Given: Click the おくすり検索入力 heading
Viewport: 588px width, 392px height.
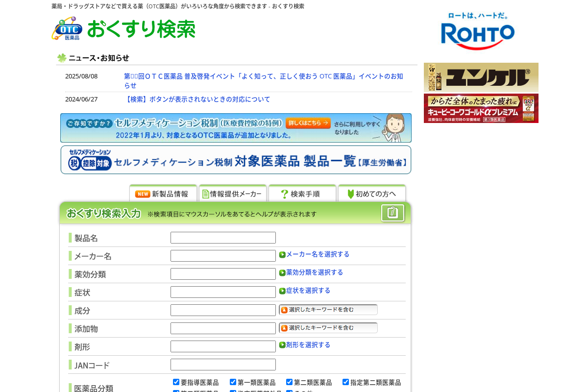Looking at the screenshot, I should tap(103, 214).
